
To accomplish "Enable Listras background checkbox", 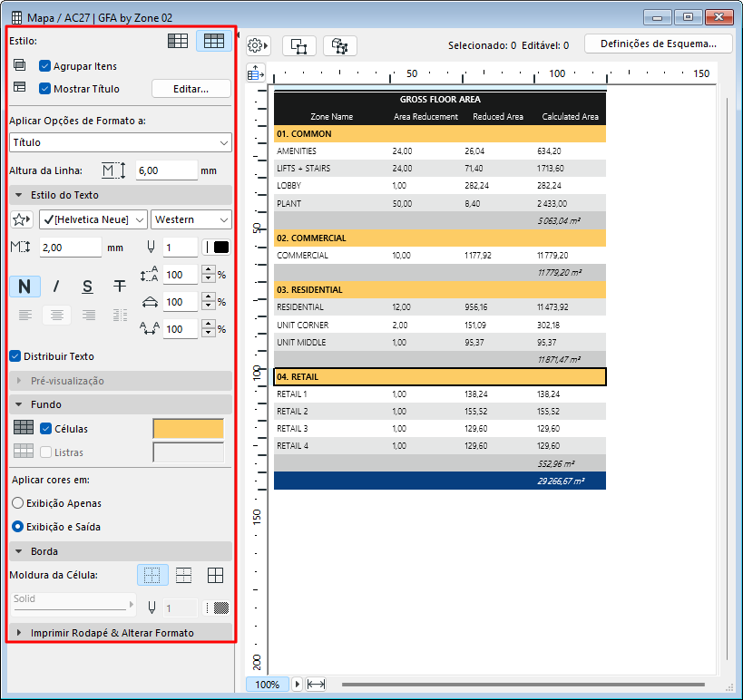I will 46,452.
